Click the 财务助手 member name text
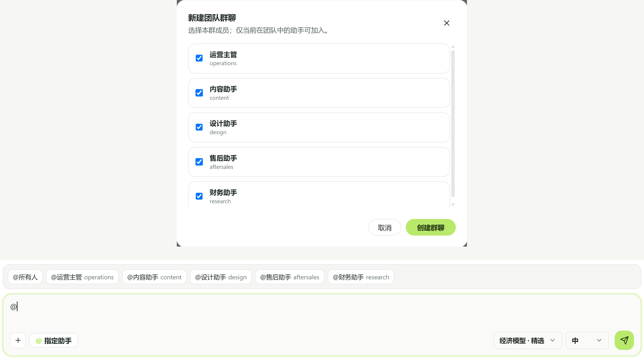 click(223, 193)
